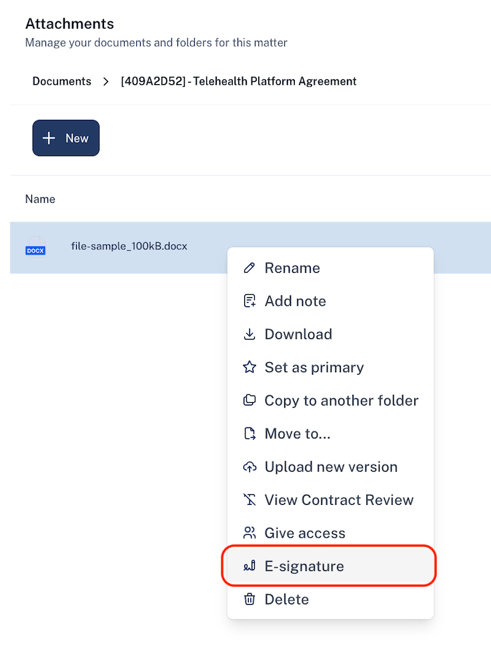
Task: Click the copy icon for Copy to another folder
Action: click(249, 400)
